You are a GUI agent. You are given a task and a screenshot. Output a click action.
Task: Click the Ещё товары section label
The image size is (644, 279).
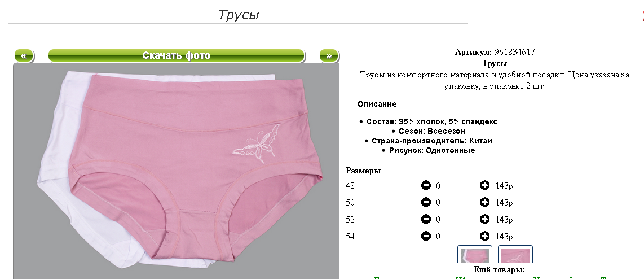pyautogui.click(x=499, y=270)
